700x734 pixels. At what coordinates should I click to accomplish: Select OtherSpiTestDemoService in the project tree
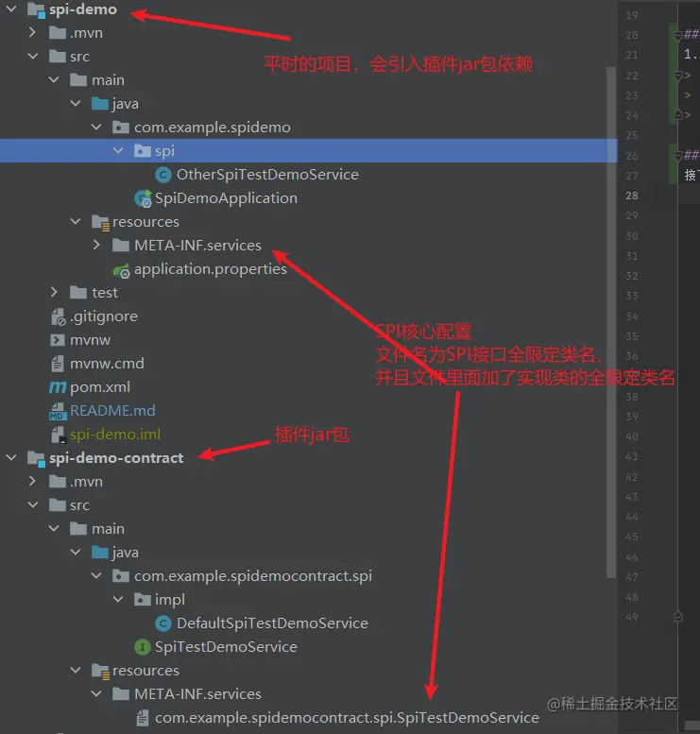click(x=267, y=175)
